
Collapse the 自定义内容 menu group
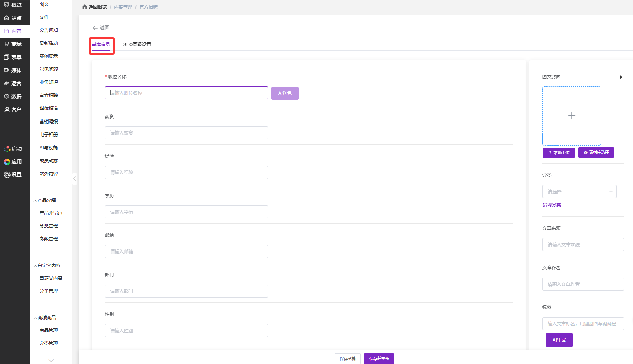click(x=36, y=266)
